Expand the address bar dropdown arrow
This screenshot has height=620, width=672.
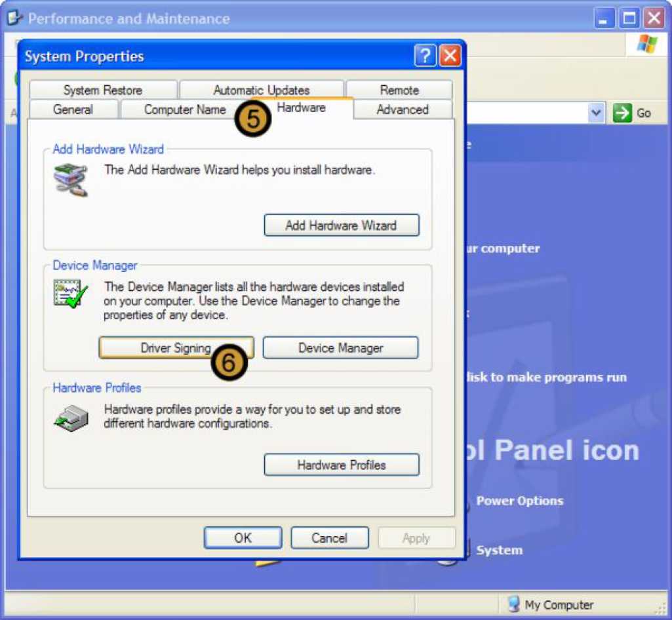click(x=596, y=113)
